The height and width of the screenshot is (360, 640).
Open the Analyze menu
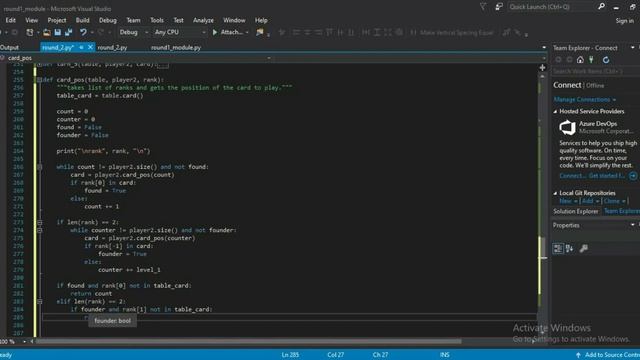click(x=203, y=20)
